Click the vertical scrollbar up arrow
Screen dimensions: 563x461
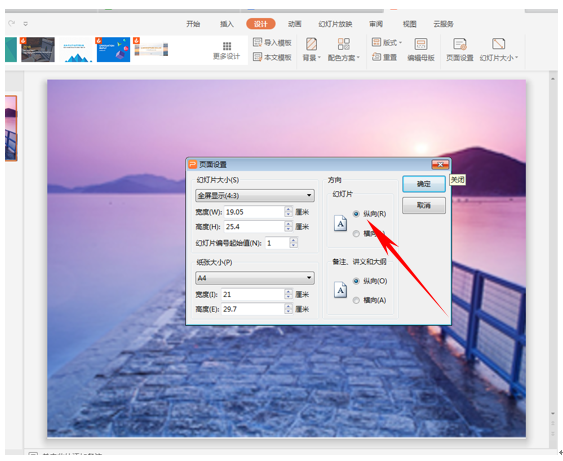553,79
